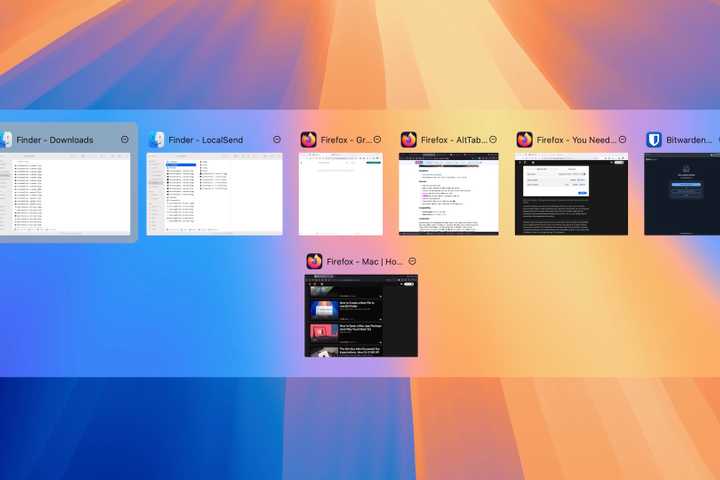720x480 pixels.
Task: Click the Finder icon next to LocalSend
Action: tap(156, 140)
